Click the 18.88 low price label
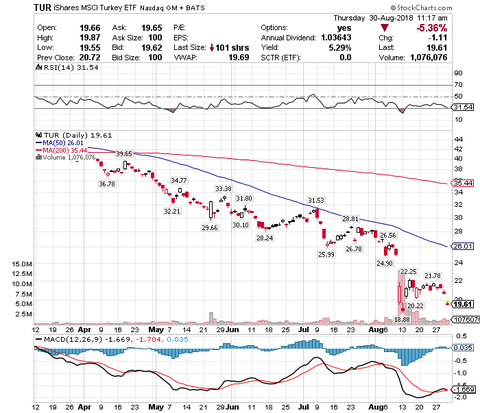This screenshot has width=480, height=413. [x=402, y=319]
